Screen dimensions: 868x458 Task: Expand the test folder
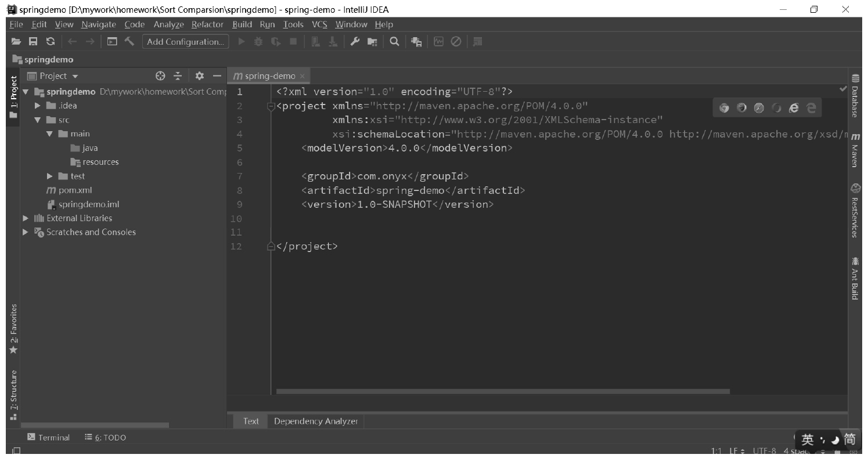coord(51,176)
